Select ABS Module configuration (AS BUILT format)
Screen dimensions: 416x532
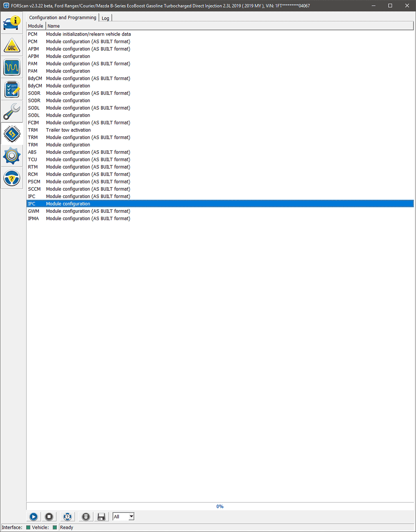point(220,152)
